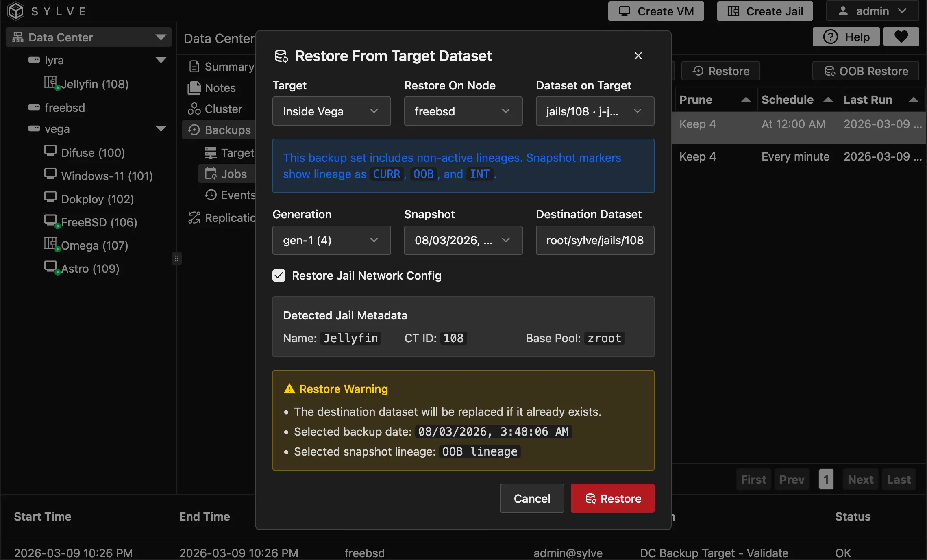Click the Sylve logo icon

tap(16, 11)
